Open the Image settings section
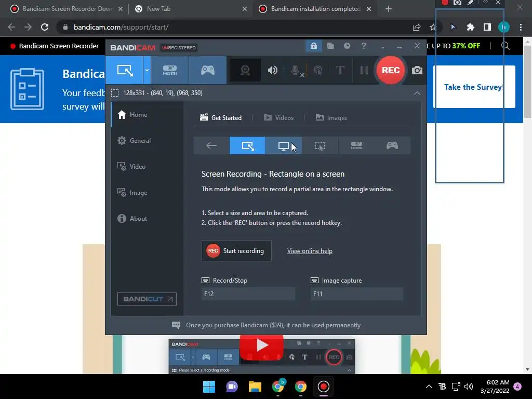 click(147, 192)
